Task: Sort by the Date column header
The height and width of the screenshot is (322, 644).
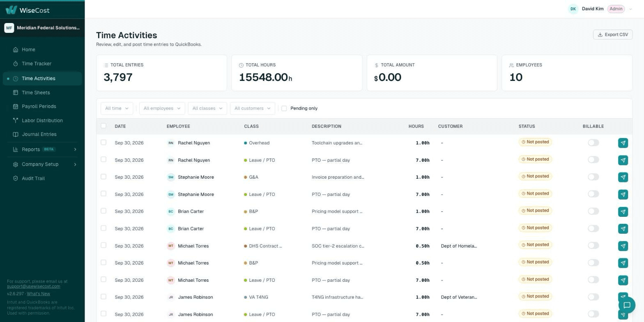Action: (x=120, y=126)
